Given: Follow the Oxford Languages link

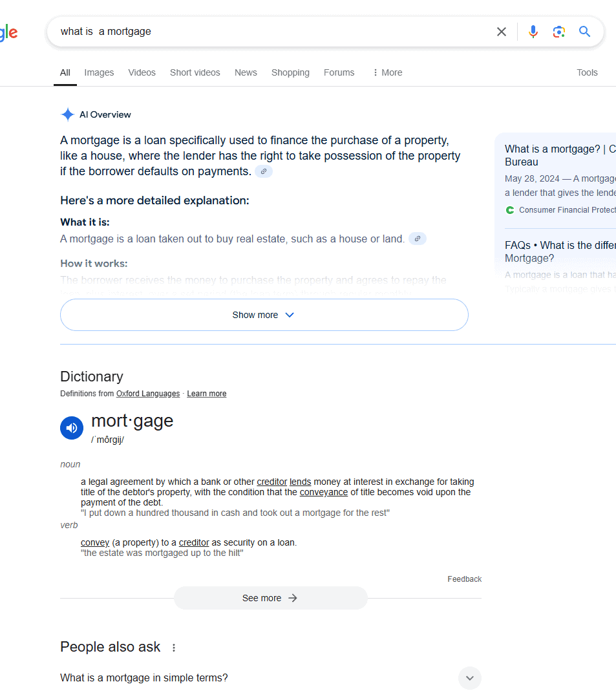Looking at the screenshot, I should click(148, 394).
